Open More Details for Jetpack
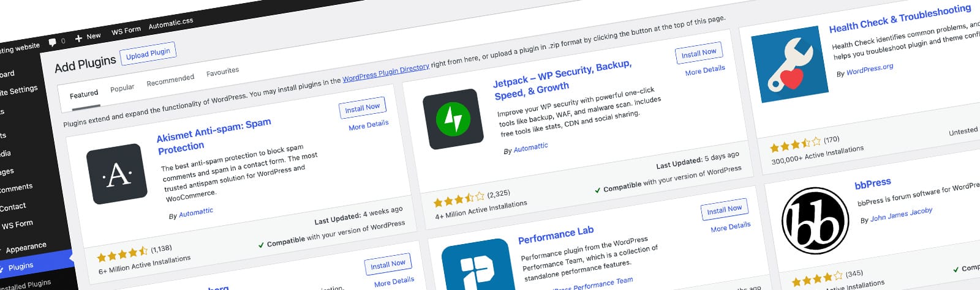 click(x=705, y=70)
